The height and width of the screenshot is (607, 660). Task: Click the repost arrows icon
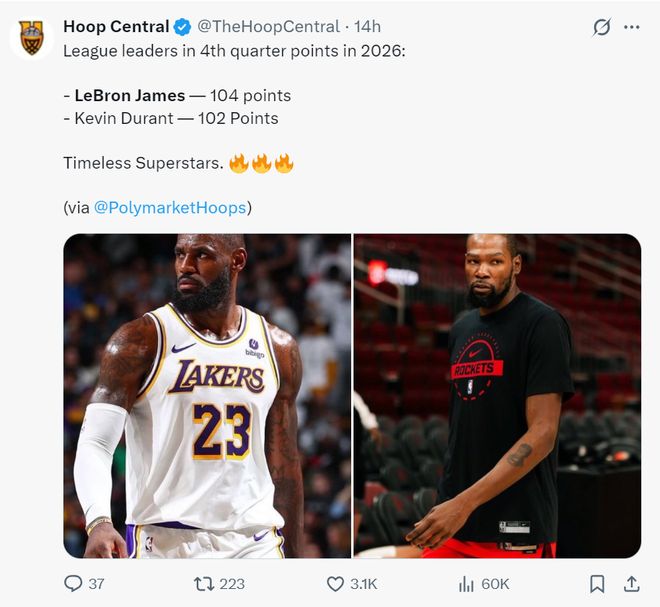click(x=203, y=583)
